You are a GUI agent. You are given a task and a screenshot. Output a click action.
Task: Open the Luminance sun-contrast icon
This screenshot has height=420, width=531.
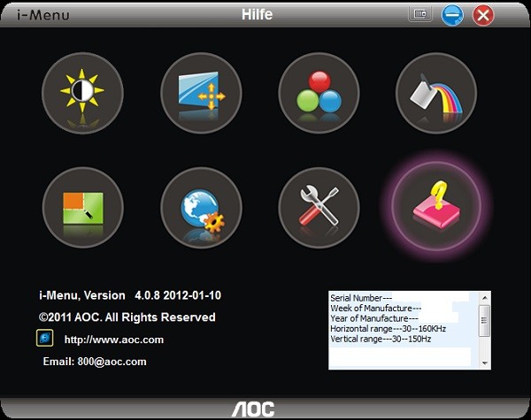(x=82, y=93)
